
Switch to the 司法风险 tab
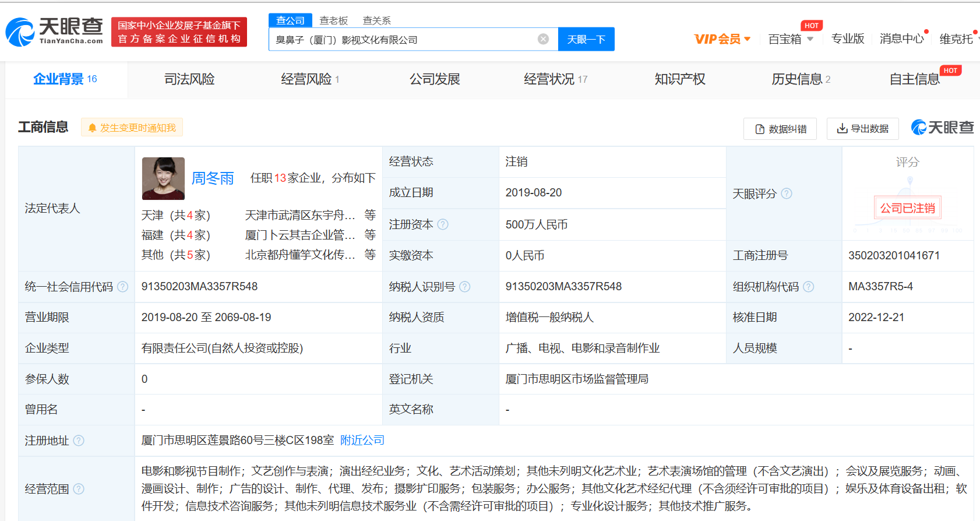click(189, 79)
